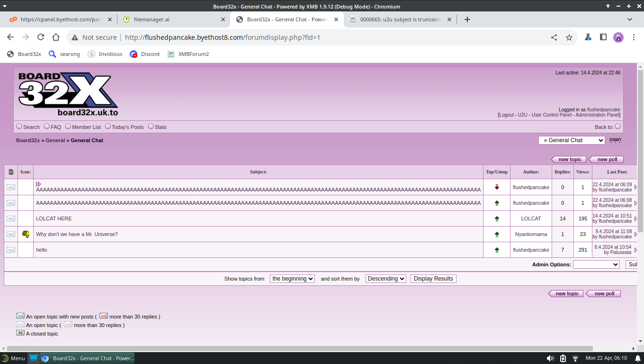Click green up arrow for hello topic
The image size is (644, 364).
click(x=497, y=250)
